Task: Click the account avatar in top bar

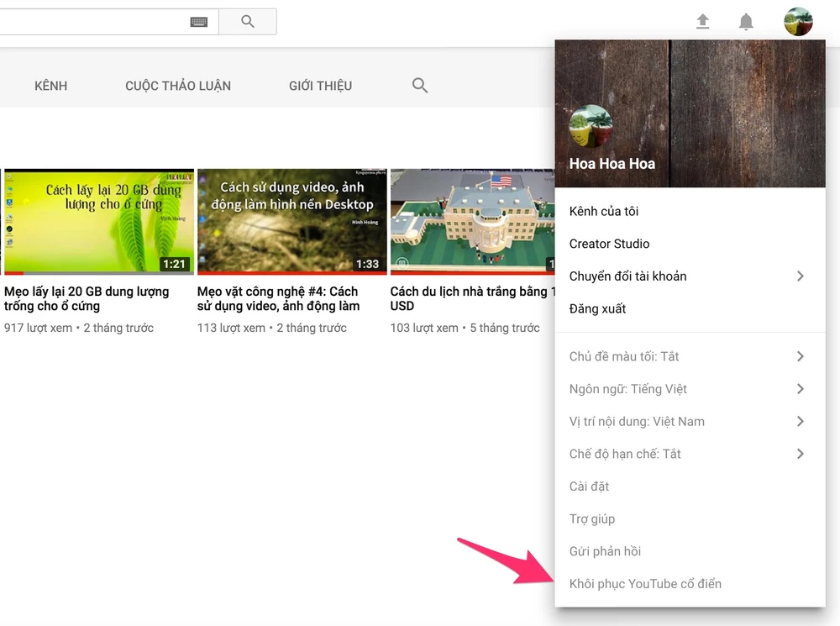Action: [798, 22]
